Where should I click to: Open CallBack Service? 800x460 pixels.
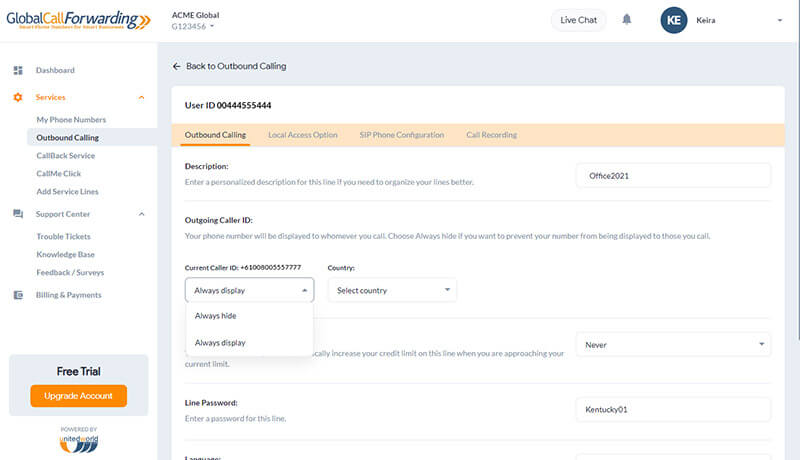coord(65,156)
